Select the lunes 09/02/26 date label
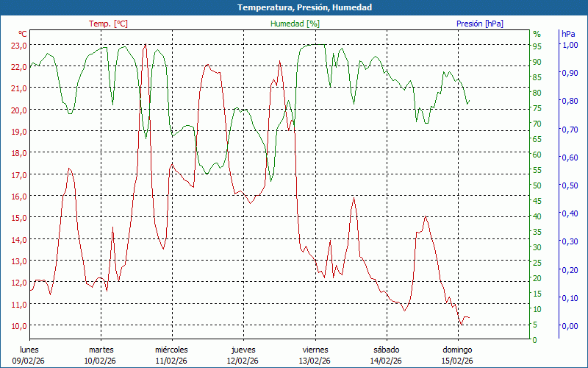Image resolution: width=588 pixels, height=368 pixels. click(x=29, y=355)
